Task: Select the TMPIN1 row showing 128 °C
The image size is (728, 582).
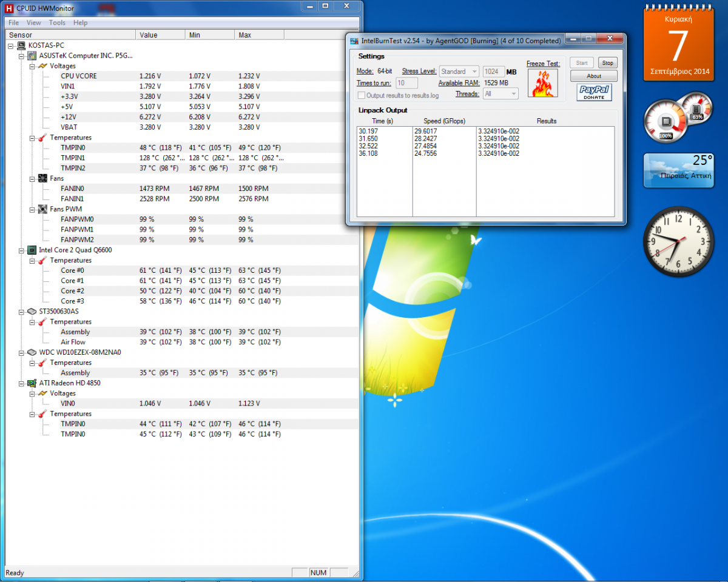Action: pos(182,158)
